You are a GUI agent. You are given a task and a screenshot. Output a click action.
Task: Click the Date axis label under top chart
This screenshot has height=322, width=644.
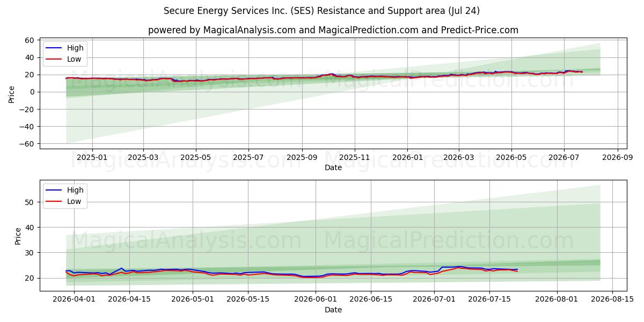333,168
